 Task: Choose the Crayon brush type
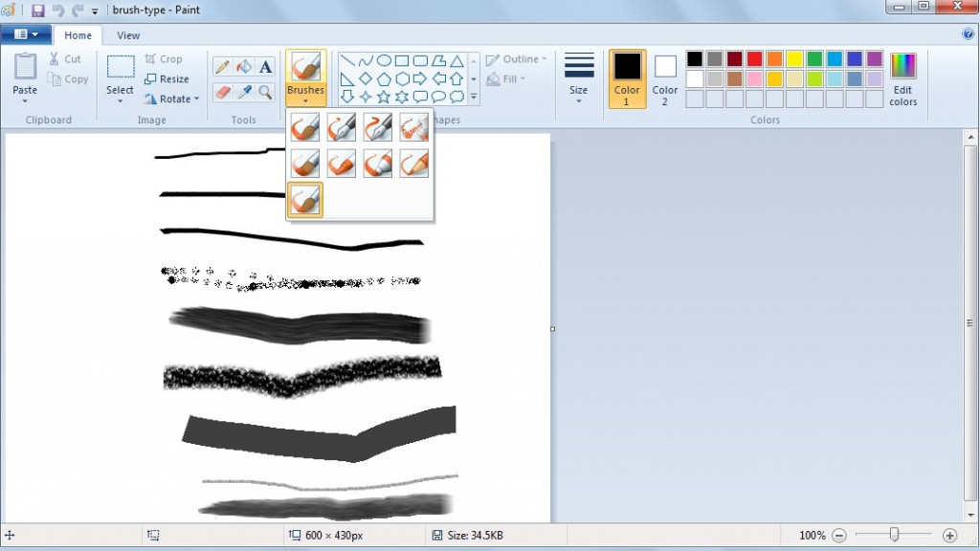pos(341,163)
